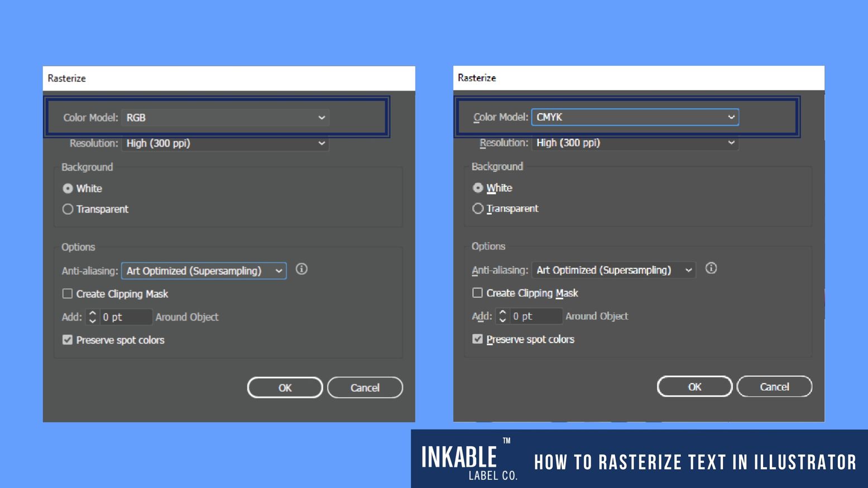Image resolution: width=868 pixels, height=488 pixels.
Task: Select the Transparent background option in left dialog
Action: [68, 209]
